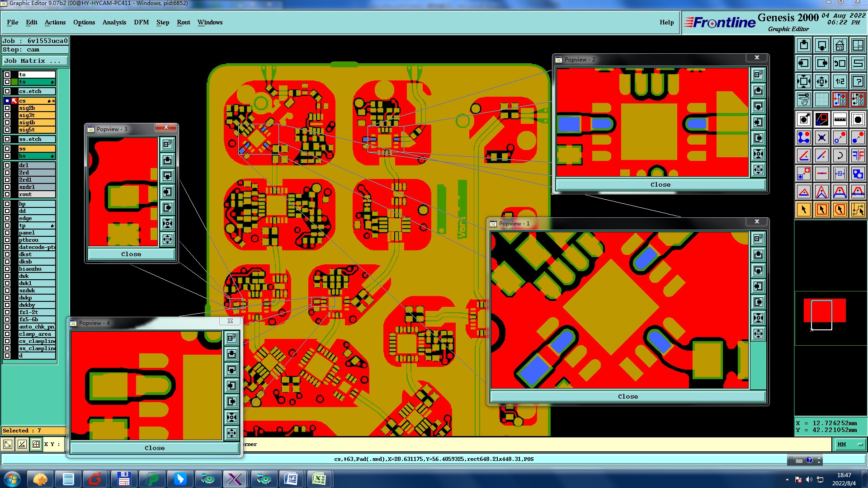The height and width of the screenshot is (488, 868).
Task: Toggle checkbox for the sig2b layer
Action: pyautogui.click(x=7, y=108)
